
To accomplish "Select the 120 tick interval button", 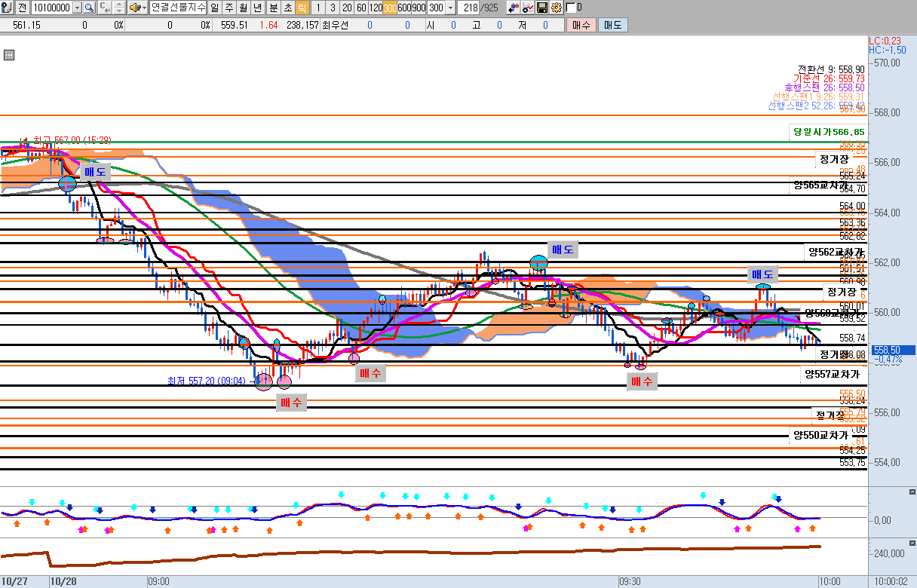I will [376, 8].
